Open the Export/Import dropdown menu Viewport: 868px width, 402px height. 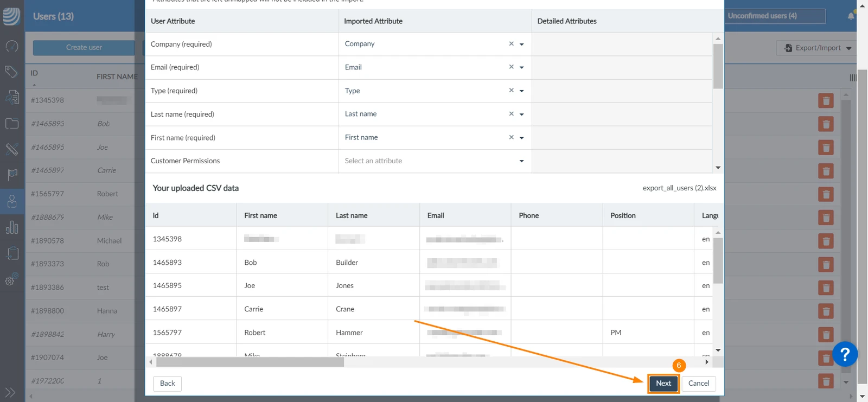816,48
